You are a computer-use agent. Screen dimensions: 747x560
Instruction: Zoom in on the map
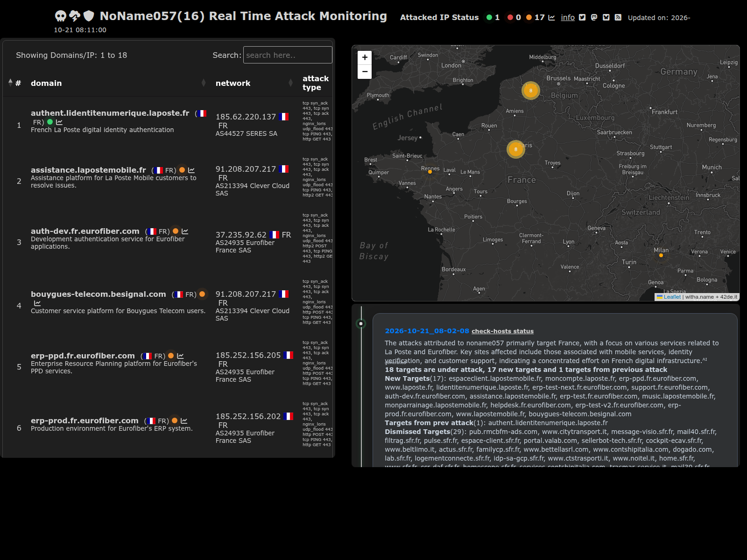(x=365, y=57)
